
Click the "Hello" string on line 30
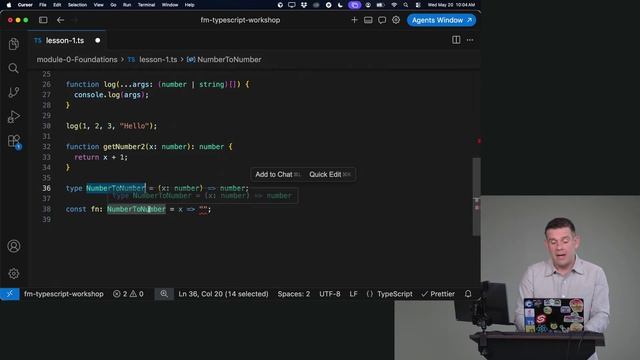(134, 126)
